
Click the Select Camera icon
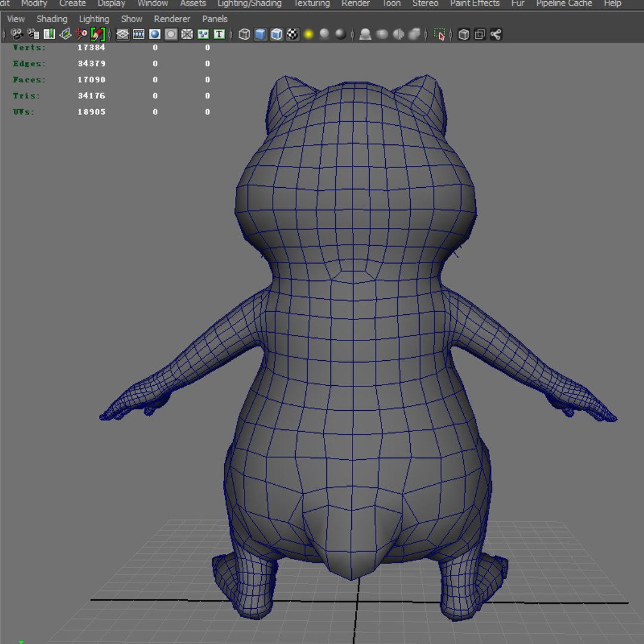pyautogui.click(x=17, y=34)
